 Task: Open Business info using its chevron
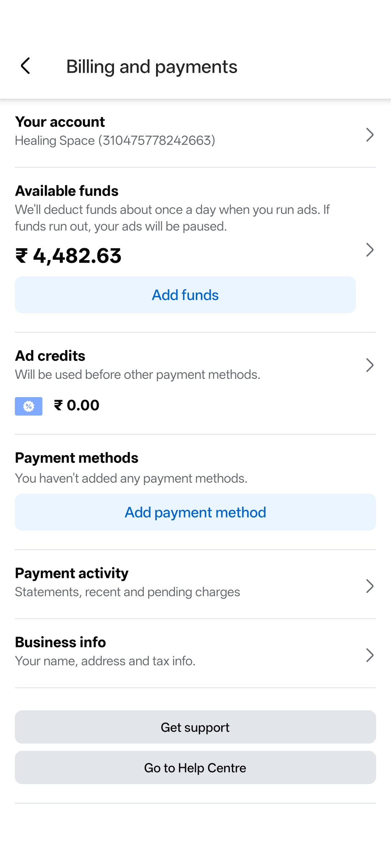370,655
